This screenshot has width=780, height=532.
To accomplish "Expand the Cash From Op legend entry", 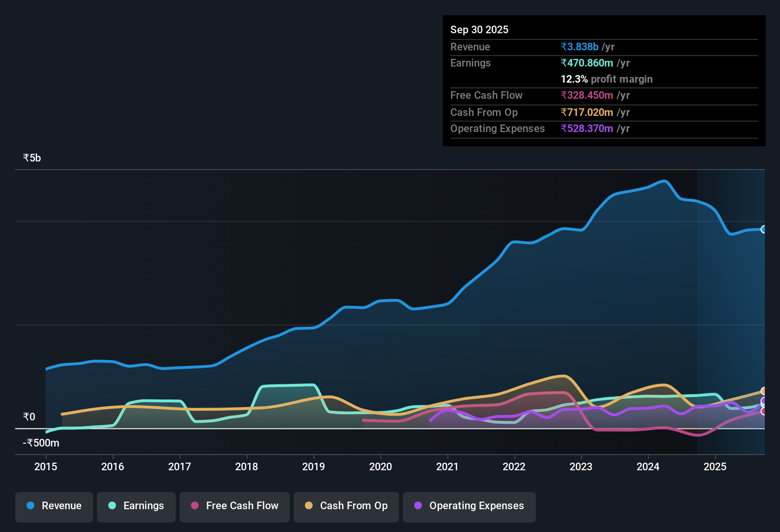I will point(346,506).
